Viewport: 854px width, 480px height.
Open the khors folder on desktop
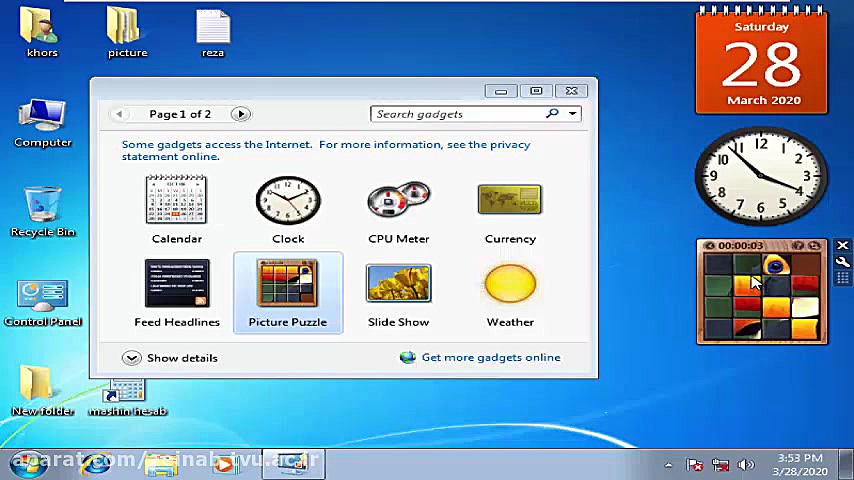(41, 33)
